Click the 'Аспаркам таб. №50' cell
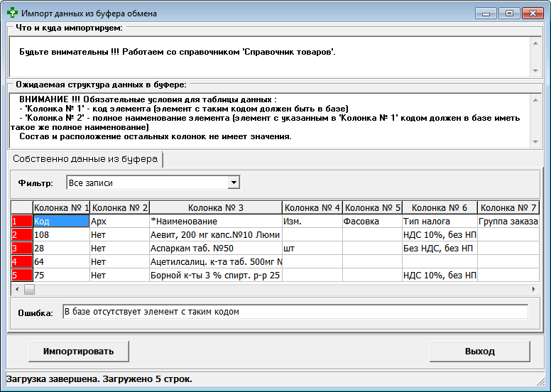551x392 pixels. tap(215, 248)
